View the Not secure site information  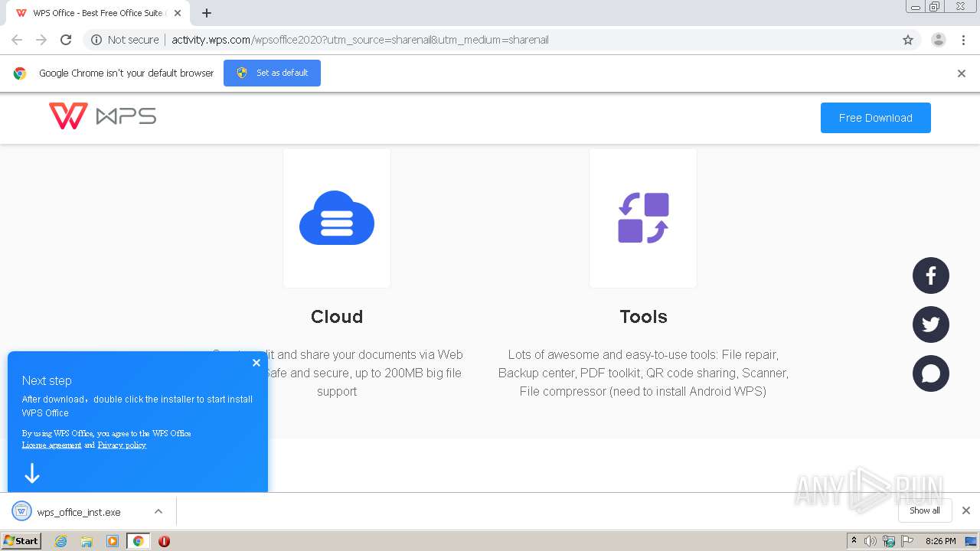(125, 40)
